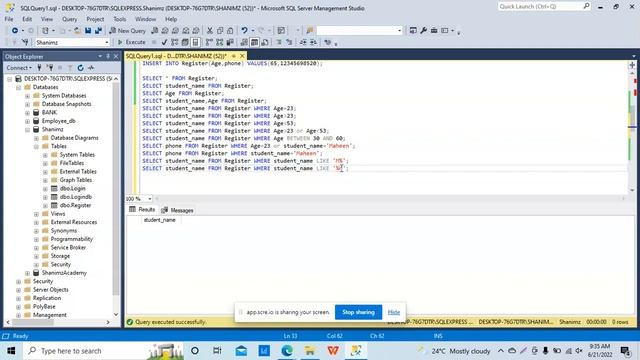Screen dimensions: 640x360
Task: Click the Copy icon in toolbar
Action: tap(220, 31)
